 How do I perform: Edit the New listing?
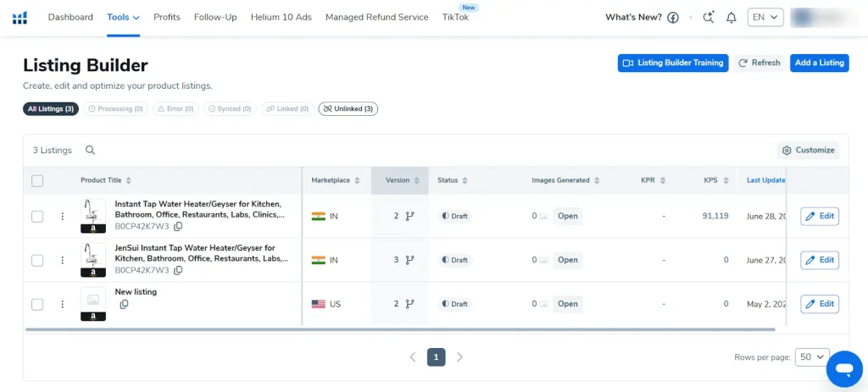pyautogui.click(x=820, y=304)
